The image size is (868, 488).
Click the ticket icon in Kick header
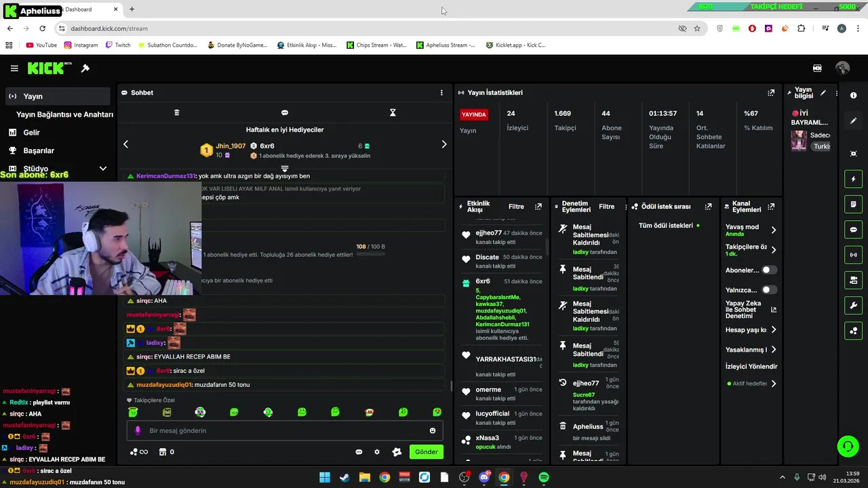(x=817, y=68)
